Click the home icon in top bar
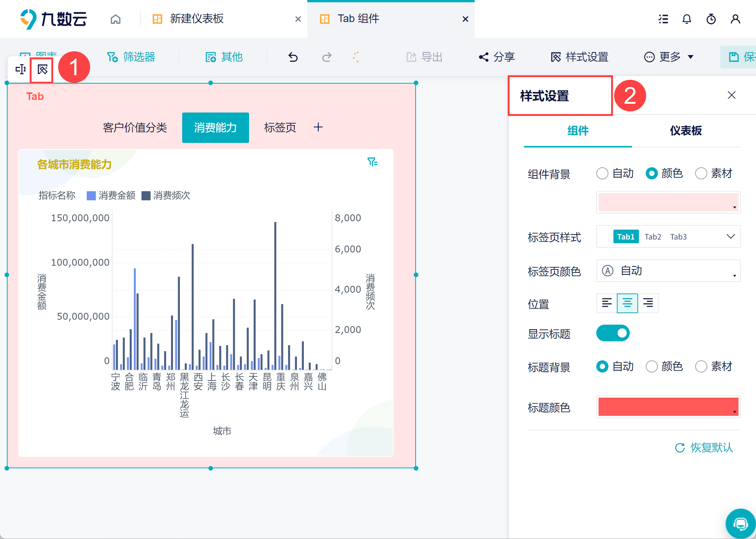The image size is (756, 539). pos(116,19)
